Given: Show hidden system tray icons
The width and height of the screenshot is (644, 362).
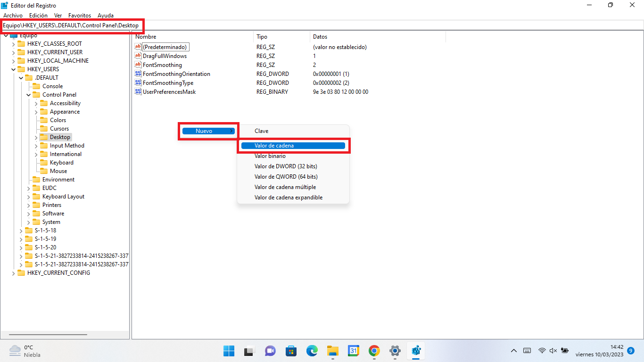Looking at the screenshot, I should (x=514, y=351).
